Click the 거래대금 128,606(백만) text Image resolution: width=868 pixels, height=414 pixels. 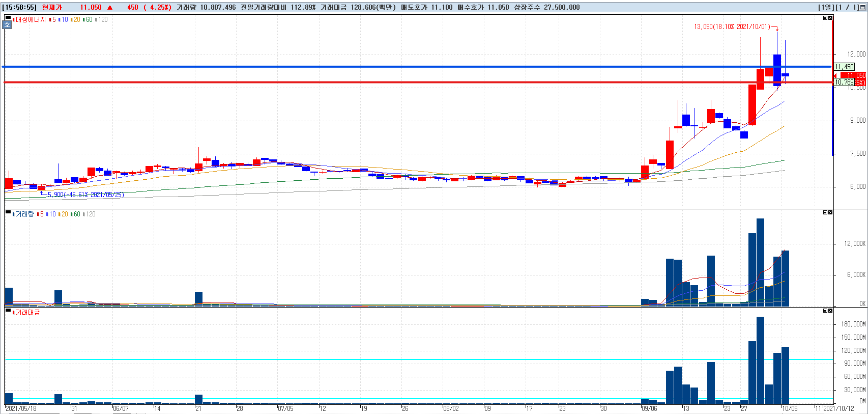(x=358, y=8)
